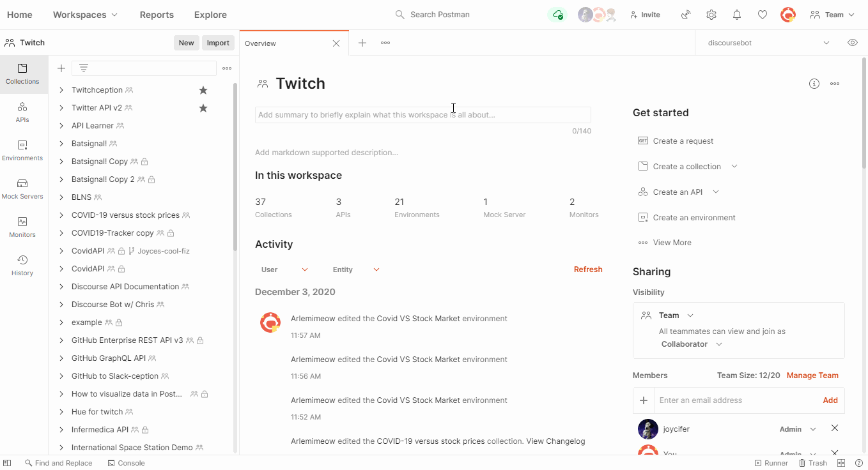Toggle the environment quick look eye

click(853, 43)
